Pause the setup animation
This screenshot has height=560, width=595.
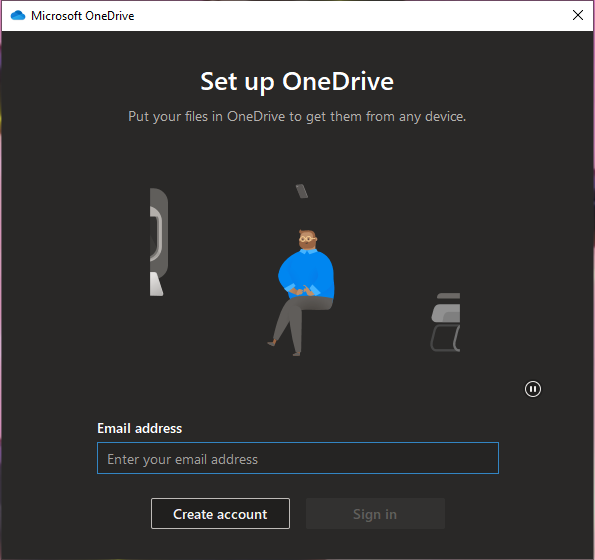532,389
